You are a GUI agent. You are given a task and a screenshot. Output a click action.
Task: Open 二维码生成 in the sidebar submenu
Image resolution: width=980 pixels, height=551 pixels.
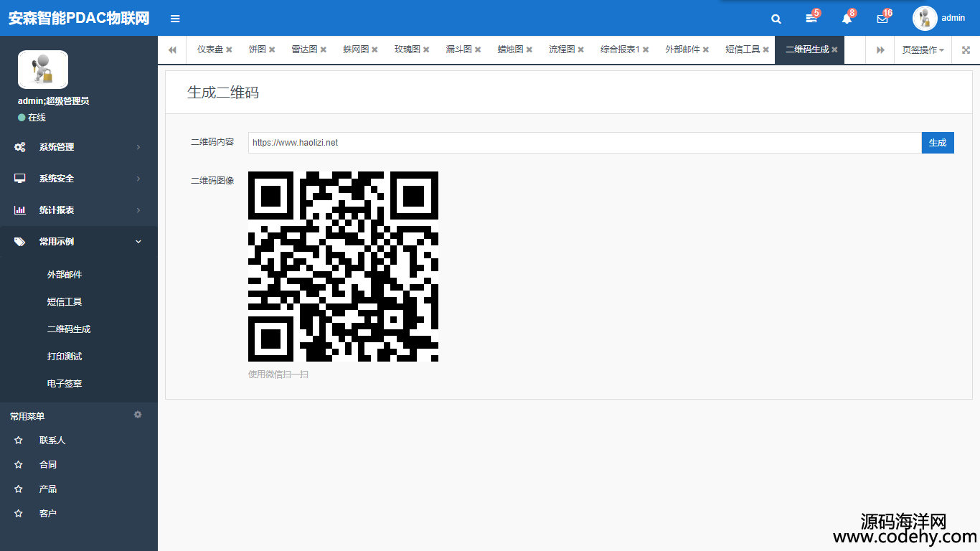69,329
